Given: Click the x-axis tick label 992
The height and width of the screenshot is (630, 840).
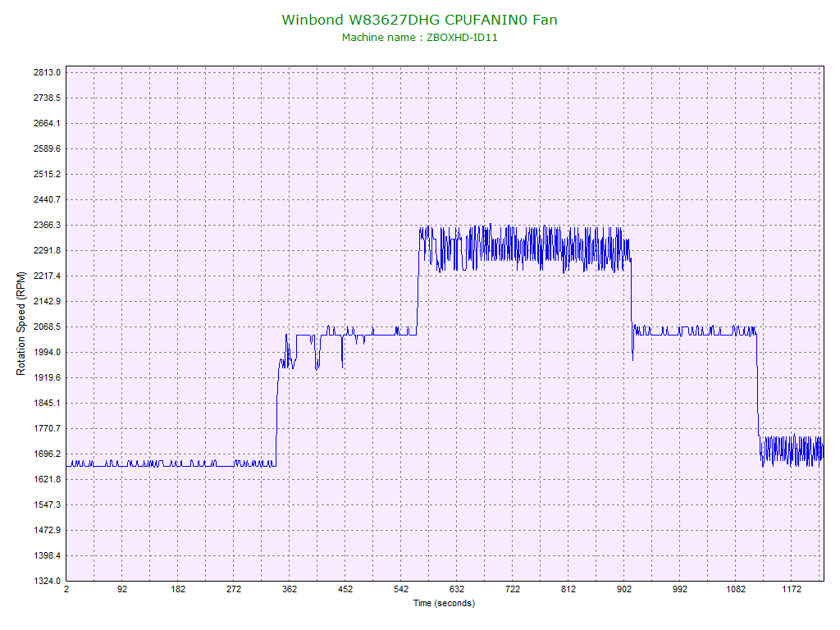Looking at the screenshot, I should (680, 589).
